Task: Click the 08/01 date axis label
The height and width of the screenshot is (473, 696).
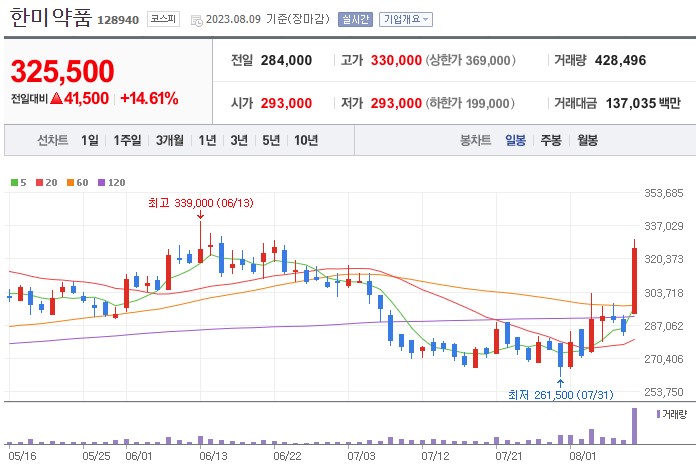Action: tap(582, 456)
